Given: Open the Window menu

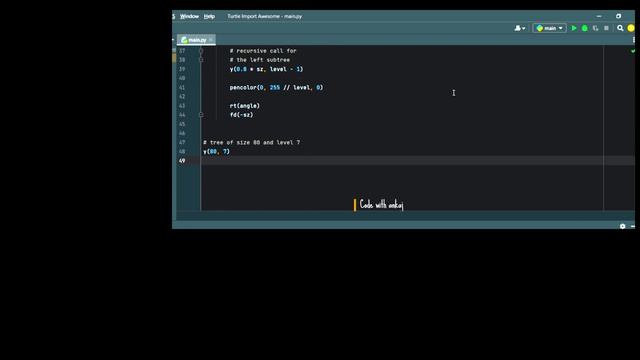Looking at the screenshot, I should [189, 16].
